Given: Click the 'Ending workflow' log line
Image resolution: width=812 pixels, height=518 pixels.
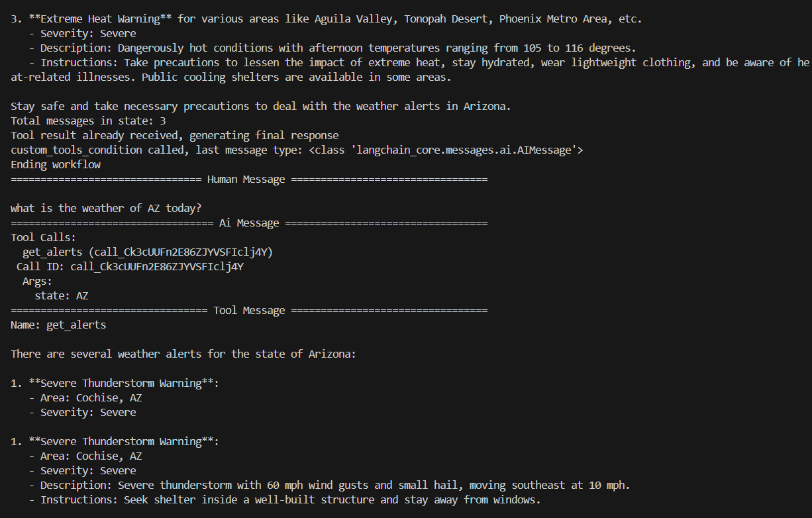Looking at the screenshot, I should 56,164.
